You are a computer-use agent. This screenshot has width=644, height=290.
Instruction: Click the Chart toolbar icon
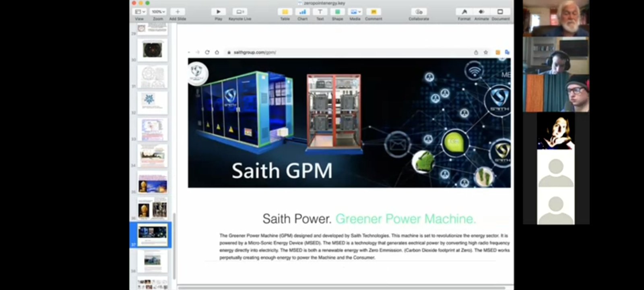pyautogui.click(x=302, y=12)
